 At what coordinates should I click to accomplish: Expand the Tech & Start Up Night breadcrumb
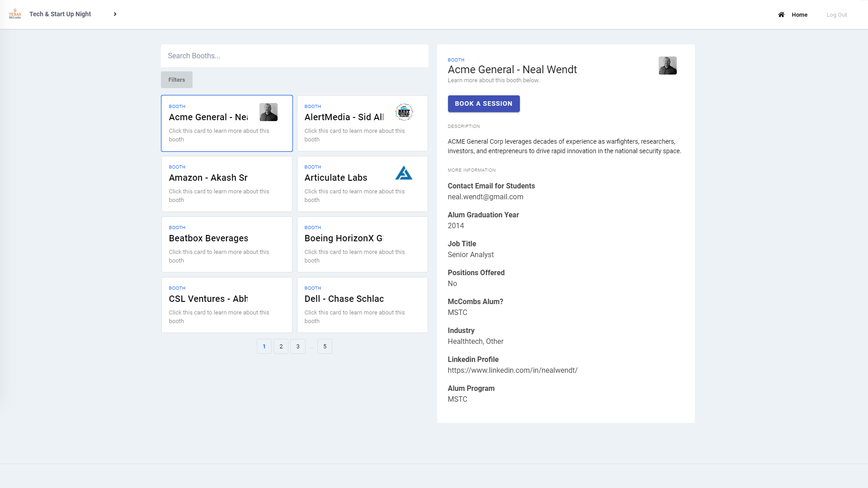(115, 14)
